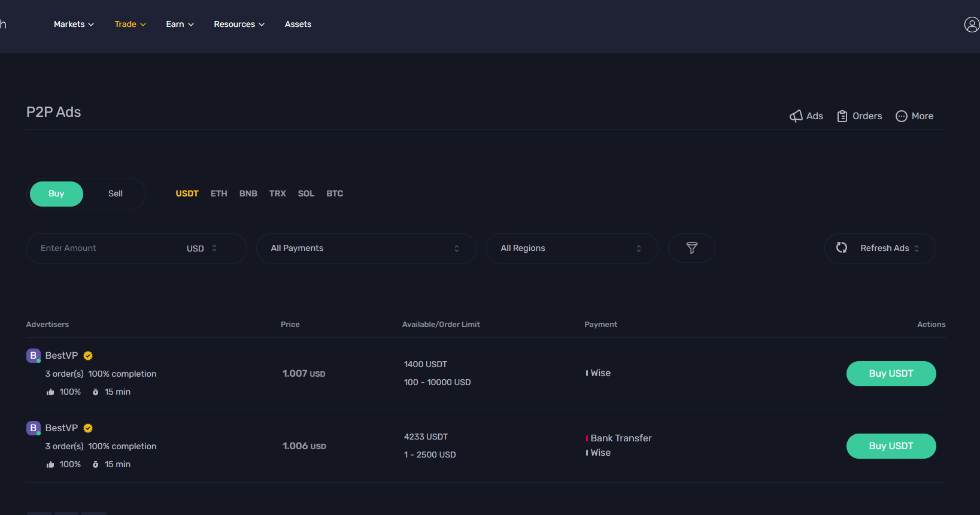Click Buy USDT for 1.006 USD offer
Image resolution: width=980 pixels, height=515 pixels.
click(x=891, y=446)
